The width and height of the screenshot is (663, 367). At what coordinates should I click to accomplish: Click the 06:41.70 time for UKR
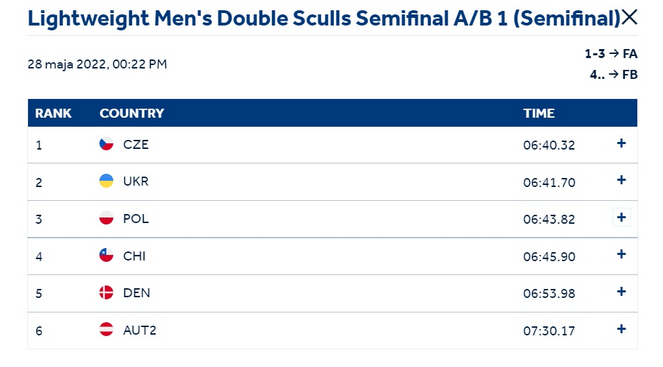(549, 182)
